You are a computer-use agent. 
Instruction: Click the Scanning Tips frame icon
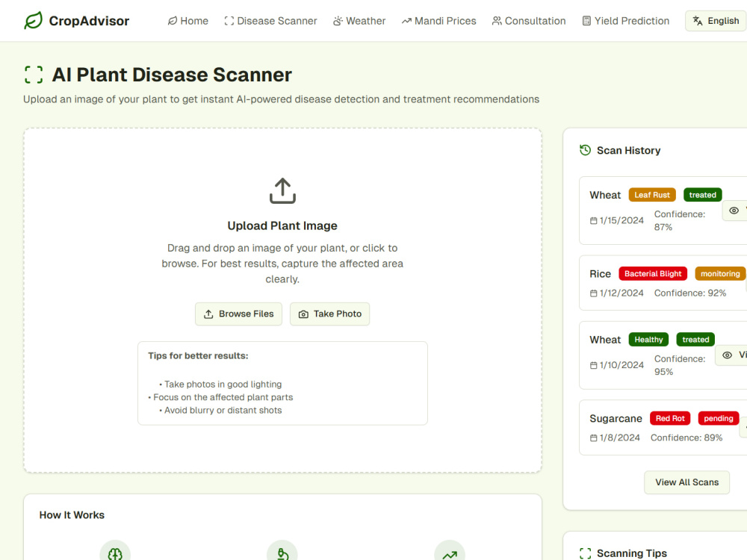click(585, 553)
